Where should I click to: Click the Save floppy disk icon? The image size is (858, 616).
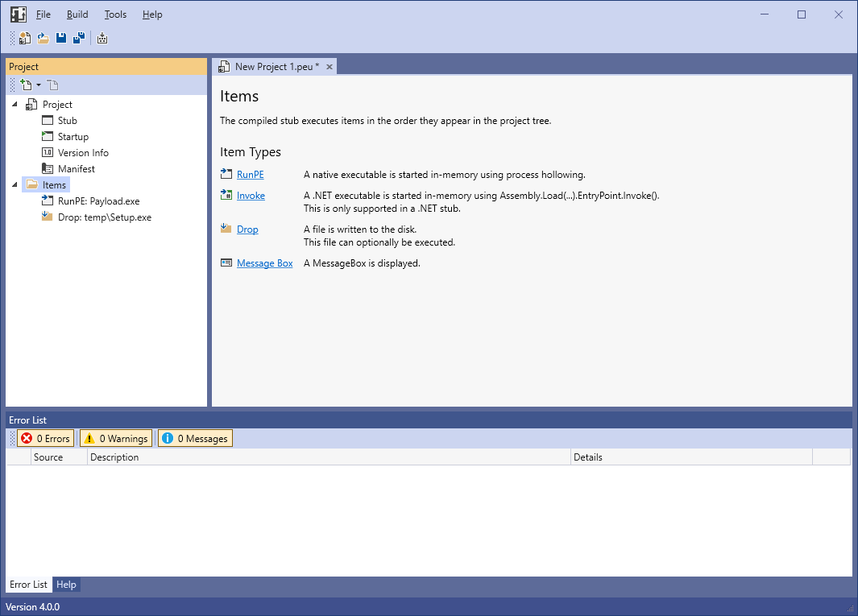pos(61,38)
